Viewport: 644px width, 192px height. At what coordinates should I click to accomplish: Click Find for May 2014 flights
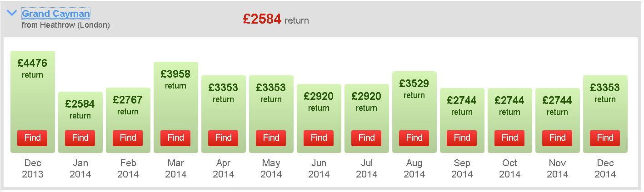[x=271, y=138]
